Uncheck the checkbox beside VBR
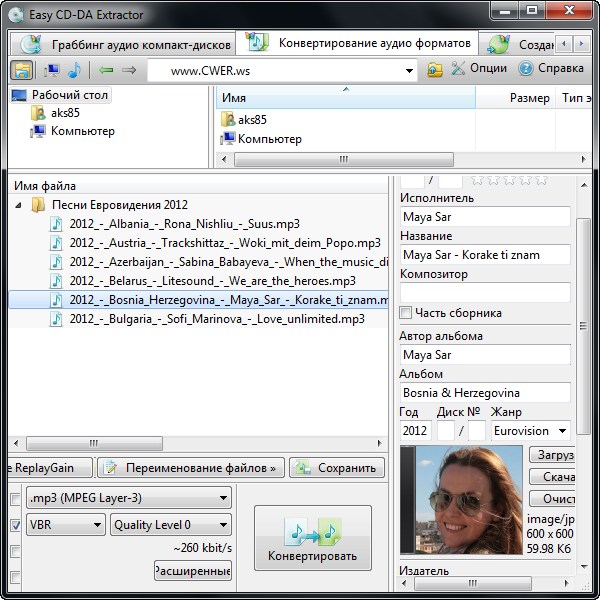Screen dimensions: 600x600 coord(15,525)
